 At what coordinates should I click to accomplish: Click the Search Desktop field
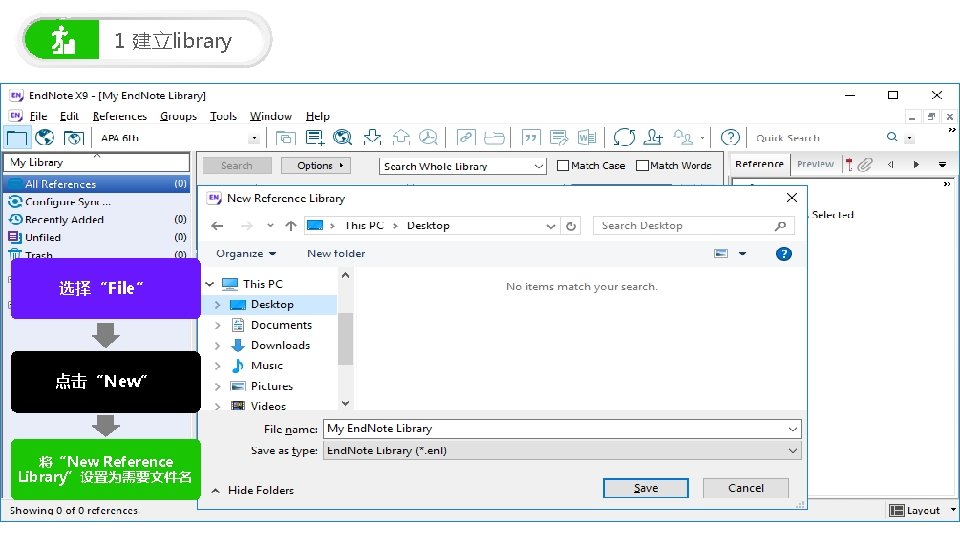694,226
